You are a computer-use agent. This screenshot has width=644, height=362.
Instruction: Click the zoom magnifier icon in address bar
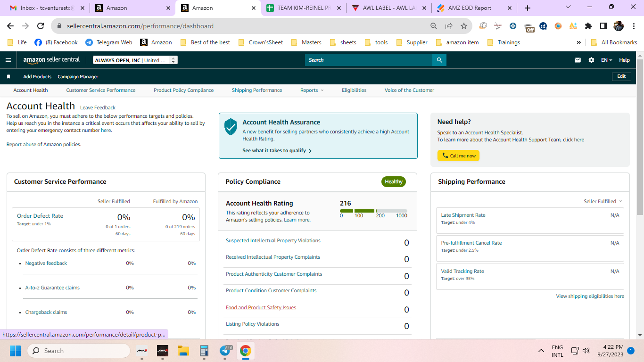(434, 26)
